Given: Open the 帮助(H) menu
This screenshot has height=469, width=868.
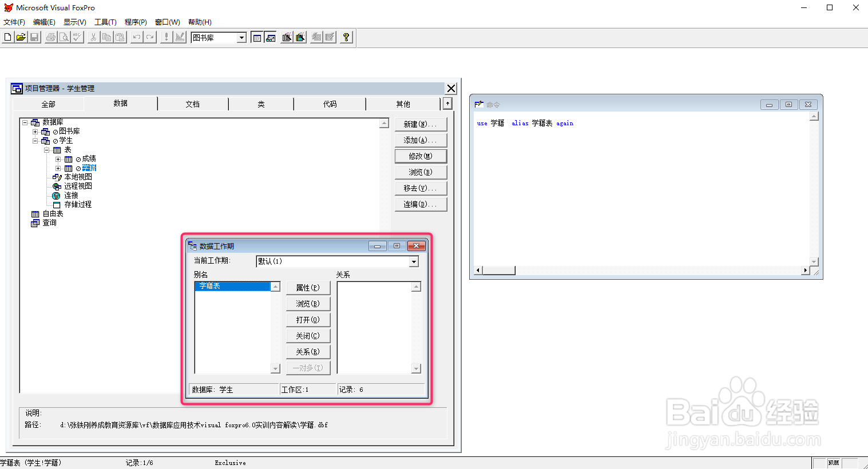Looking at the screenshot, I should [200, 22].
